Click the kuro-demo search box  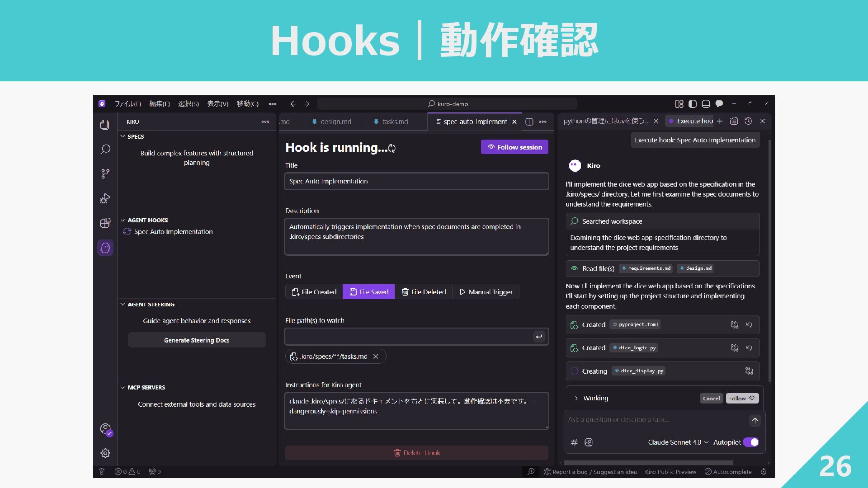(447, 104)
